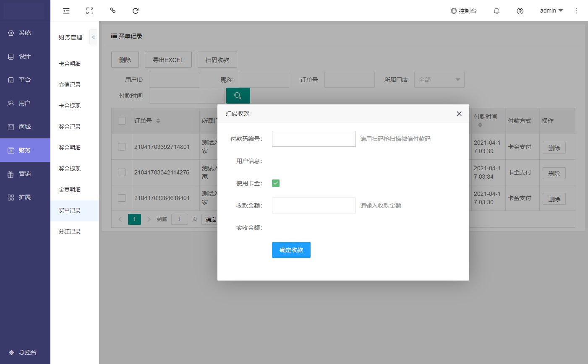
Task: Go to 商城 in the main sidebar
Action: 25,127
